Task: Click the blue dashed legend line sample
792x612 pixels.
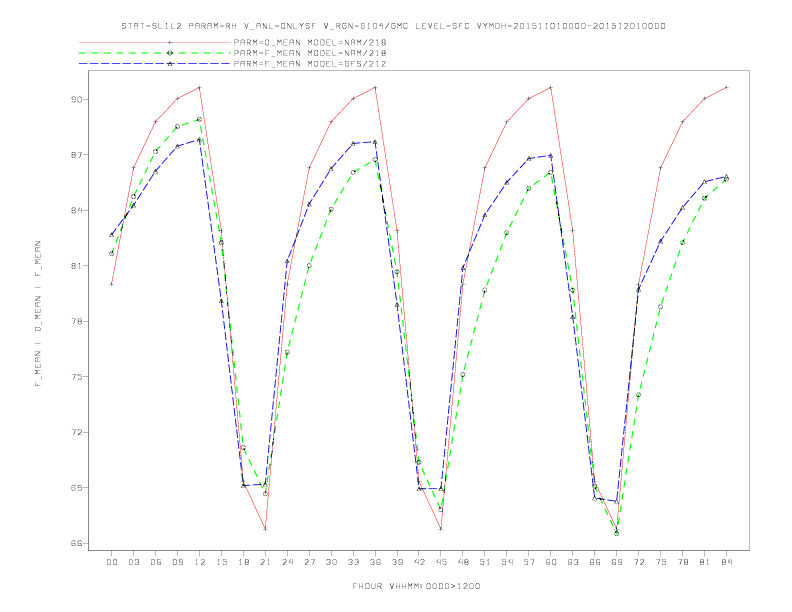Action: point(155,64)
